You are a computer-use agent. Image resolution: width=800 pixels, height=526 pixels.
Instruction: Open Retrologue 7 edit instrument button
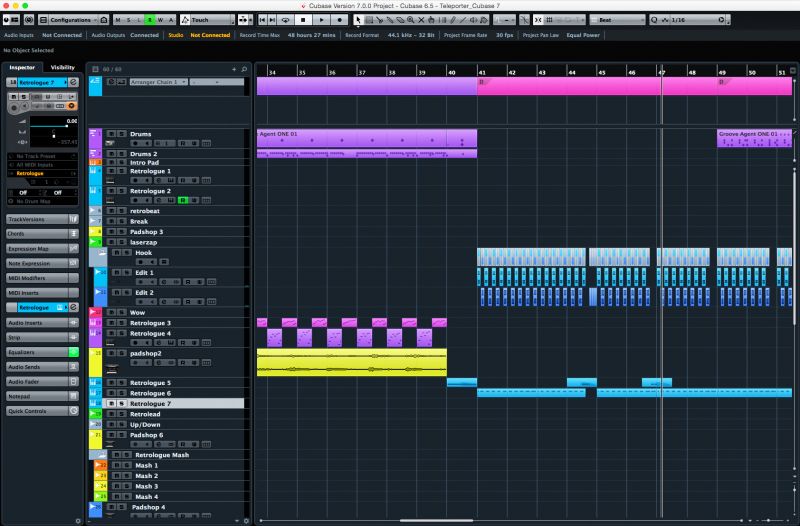[73, 82]
